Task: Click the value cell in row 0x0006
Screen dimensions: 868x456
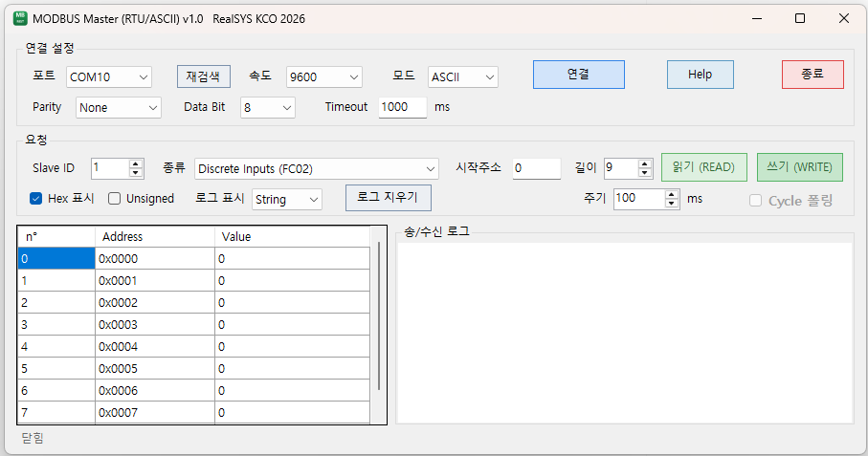Action: coord(292,391)
